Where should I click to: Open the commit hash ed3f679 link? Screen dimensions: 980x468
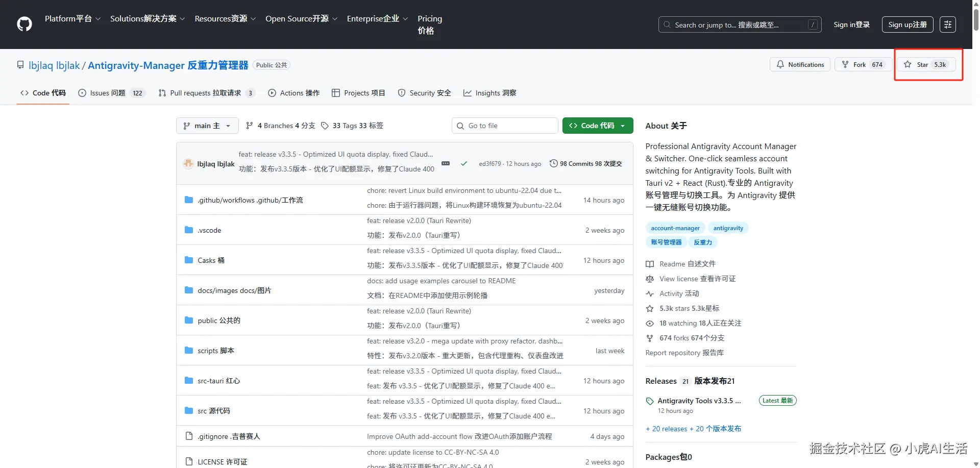click(x=490, y=164)
